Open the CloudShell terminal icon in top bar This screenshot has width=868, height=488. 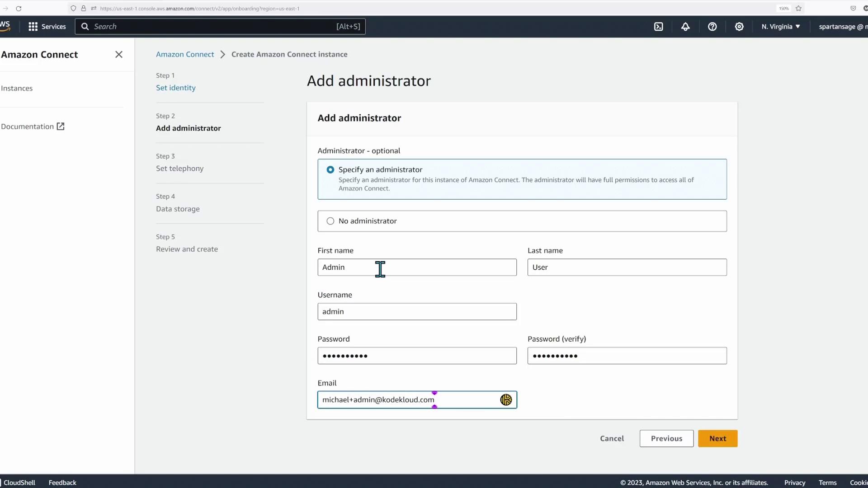[x=659, y=27]
